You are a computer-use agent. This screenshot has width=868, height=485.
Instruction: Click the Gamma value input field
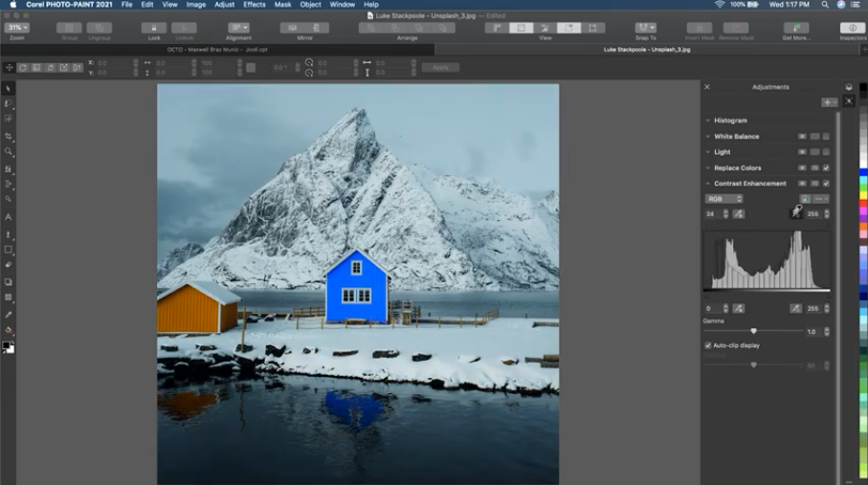tap(812, 332)
